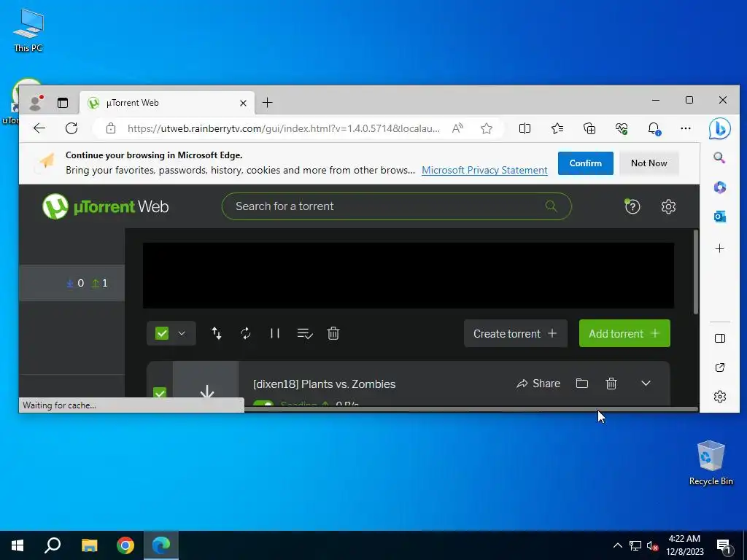Open the selection dropdown arrow
747x560 pixels.
182,333
